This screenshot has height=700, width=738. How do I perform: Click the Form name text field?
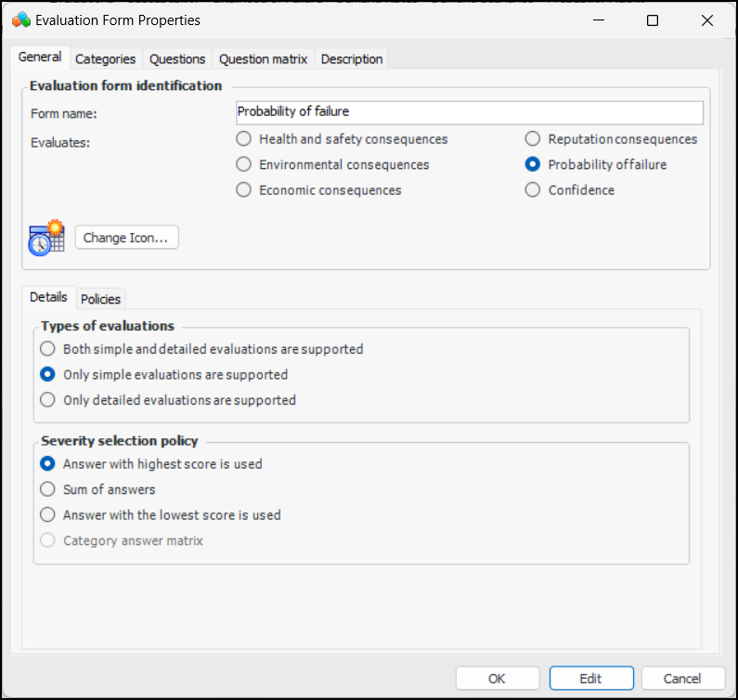point(470,112)
